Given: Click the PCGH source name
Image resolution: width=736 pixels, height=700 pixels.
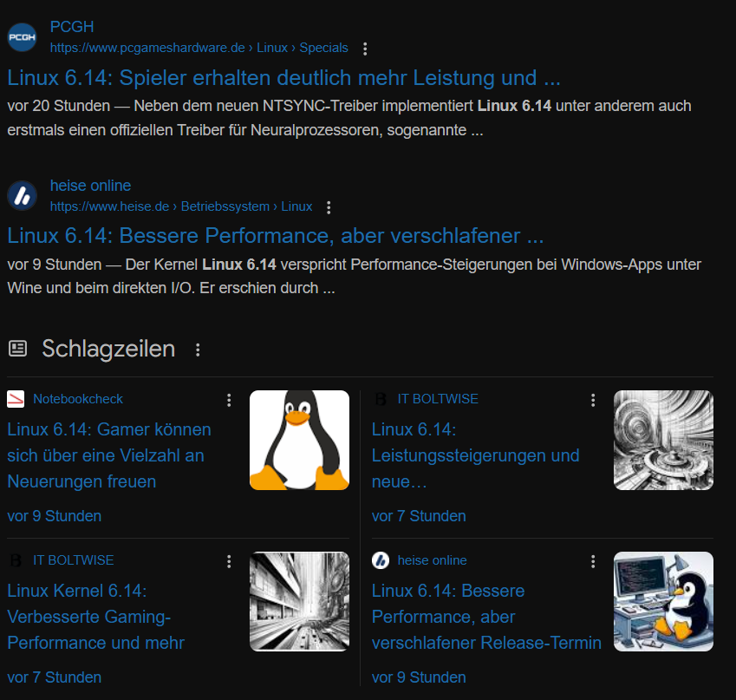Looking at the screenshot, I should pyautogui.click(x=72, y=27).
